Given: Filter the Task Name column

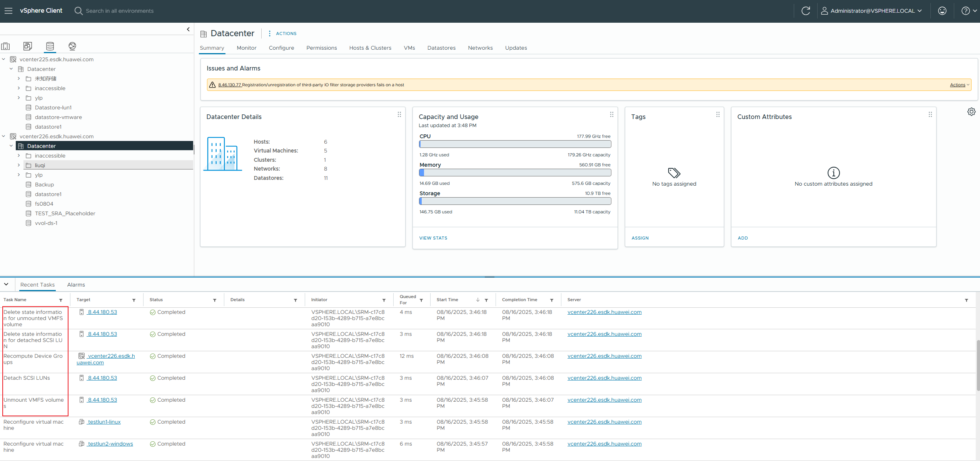Looking at the screenshot, I should pos(61,300).
